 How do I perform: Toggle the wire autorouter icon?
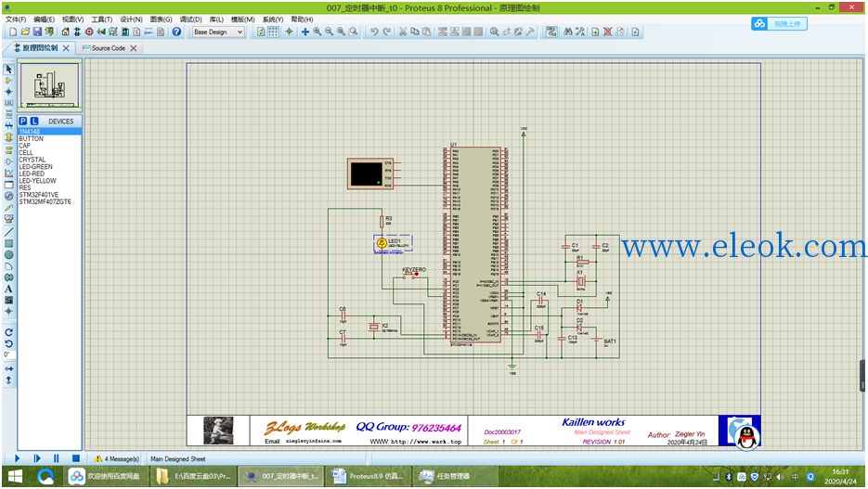tap(551, 32)
